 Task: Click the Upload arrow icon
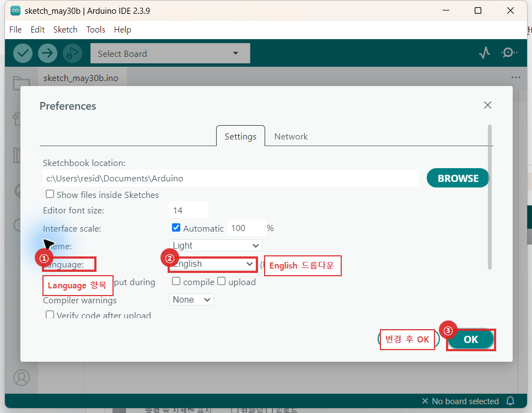pyautogui.click(x=47, y=53)
